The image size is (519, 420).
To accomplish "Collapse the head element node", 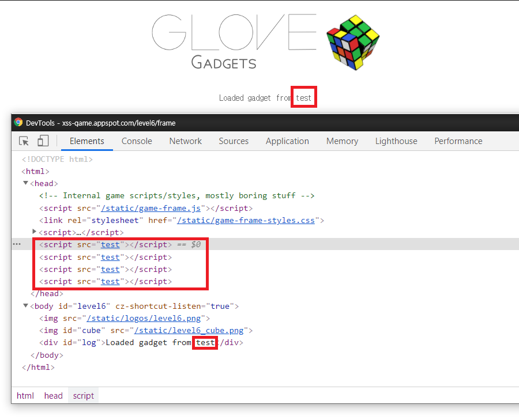I will pyautogui.click(x=25, y=183).
